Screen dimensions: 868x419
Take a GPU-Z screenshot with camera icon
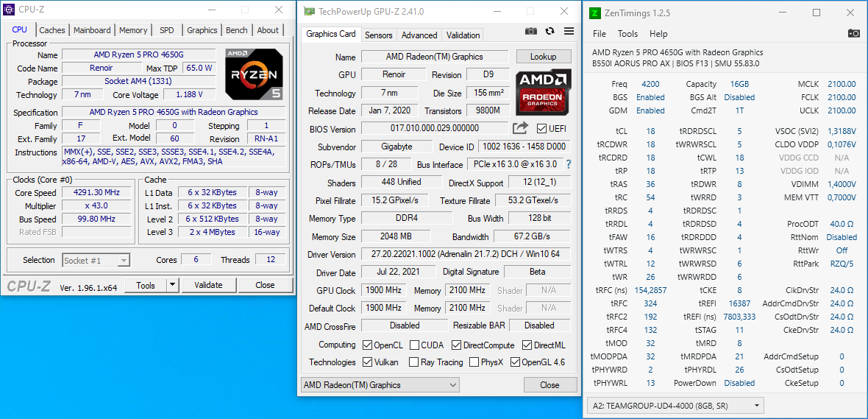click(531, 31)
